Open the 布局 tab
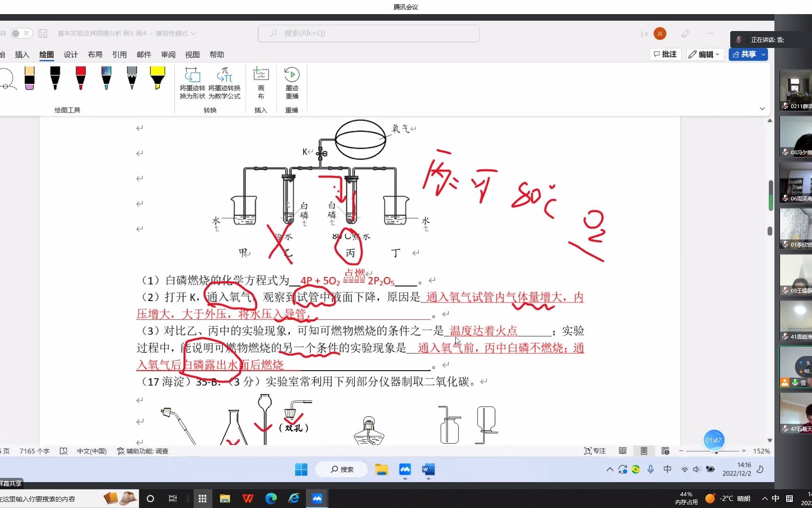This screenshot has height=508, width=812. [95, 55]
